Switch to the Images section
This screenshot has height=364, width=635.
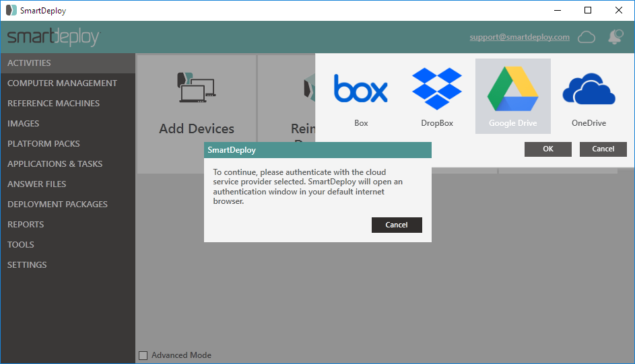coord(67,124)
